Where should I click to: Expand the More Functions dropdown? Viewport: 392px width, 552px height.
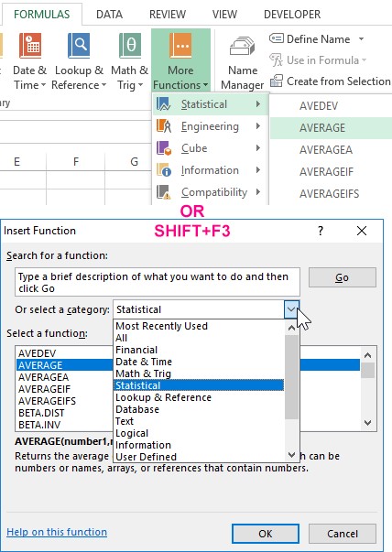[180, 60]
